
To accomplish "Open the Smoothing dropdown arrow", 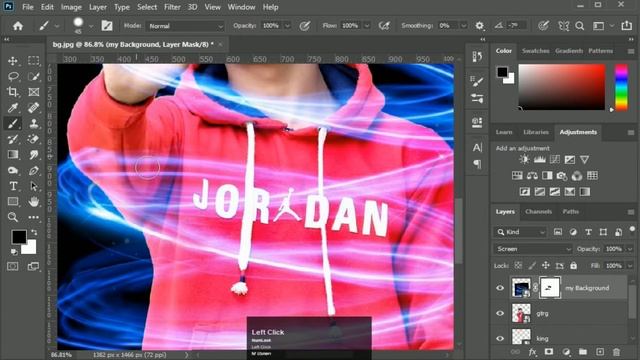I will point(463,26).
